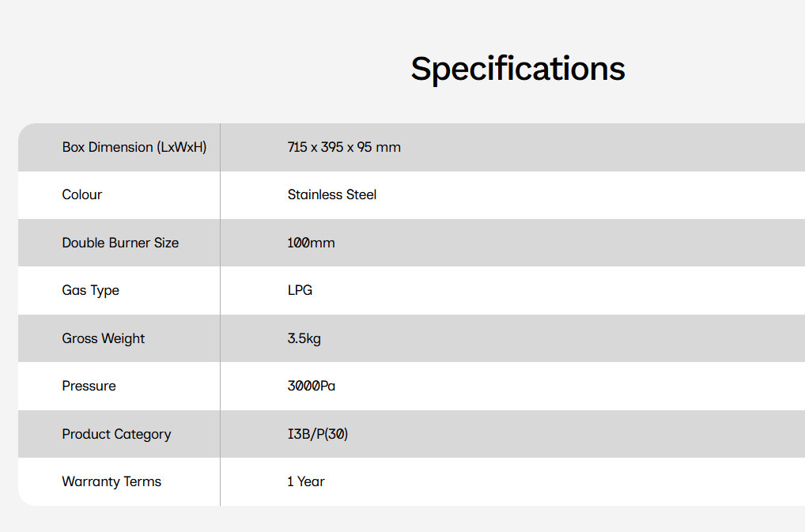This screenshot has height=532, width=805.
Task: Click the I3B/P(30) category value
Action: point(318,434)
